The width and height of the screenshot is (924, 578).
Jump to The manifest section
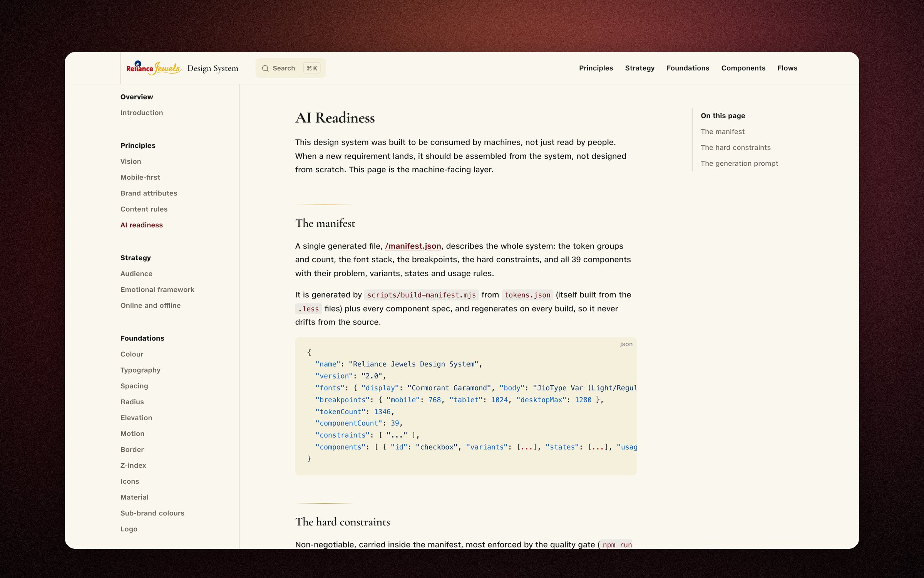coord(722,131)
